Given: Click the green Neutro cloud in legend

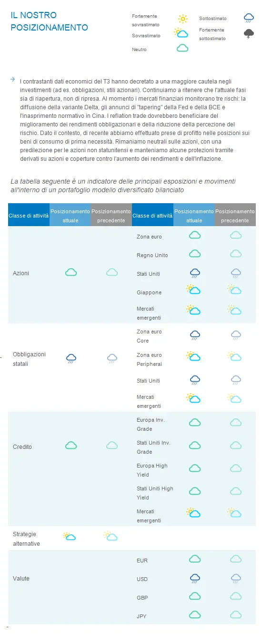Looking at the screenshot, I should pyautogui.click(x=182, y=48).
